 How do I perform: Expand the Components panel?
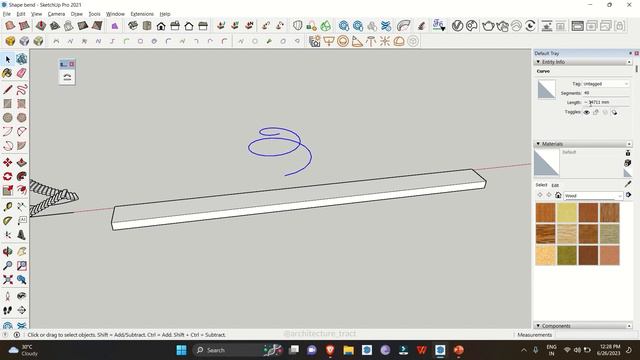(538, 326)
